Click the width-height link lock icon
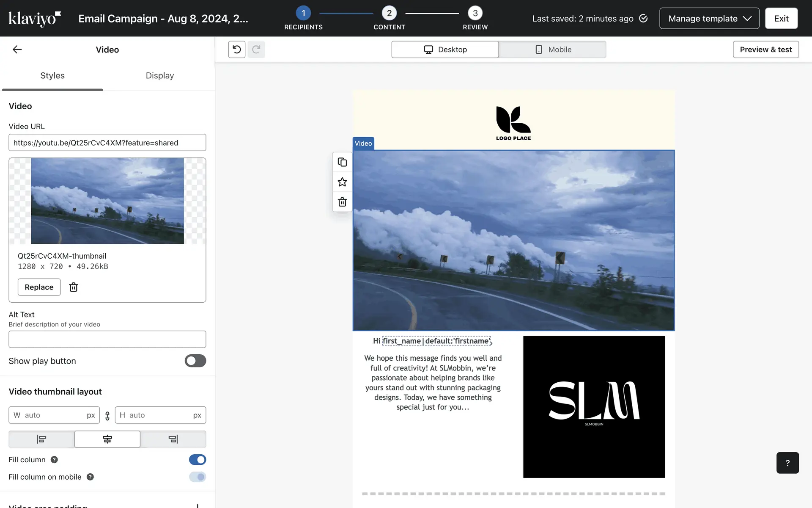812x508 pixels. pyautogui.click(x=107, y=416)
